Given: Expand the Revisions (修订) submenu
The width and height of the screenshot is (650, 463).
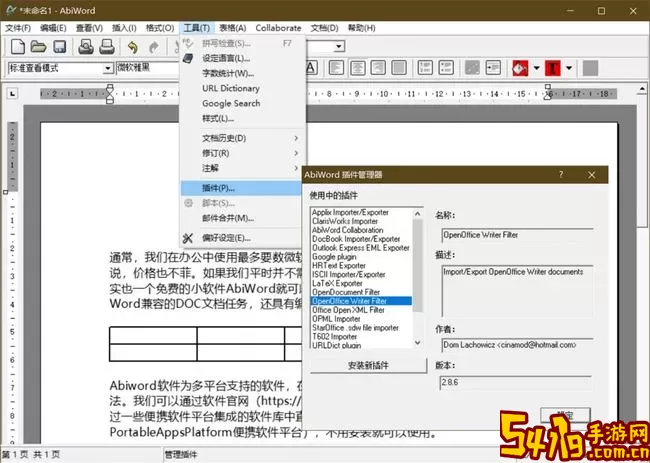Looking at the screenshot, I should (241, 153).
